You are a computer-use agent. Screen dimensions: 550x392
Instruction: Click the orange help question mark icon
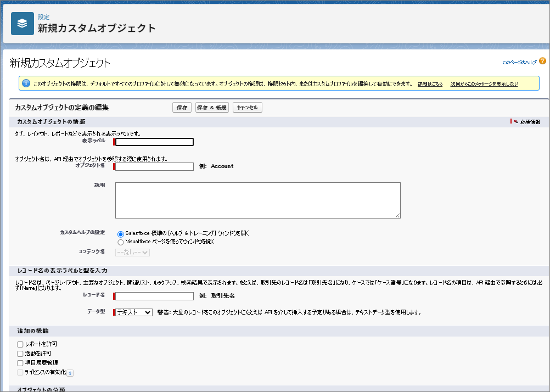coord(542,61)
